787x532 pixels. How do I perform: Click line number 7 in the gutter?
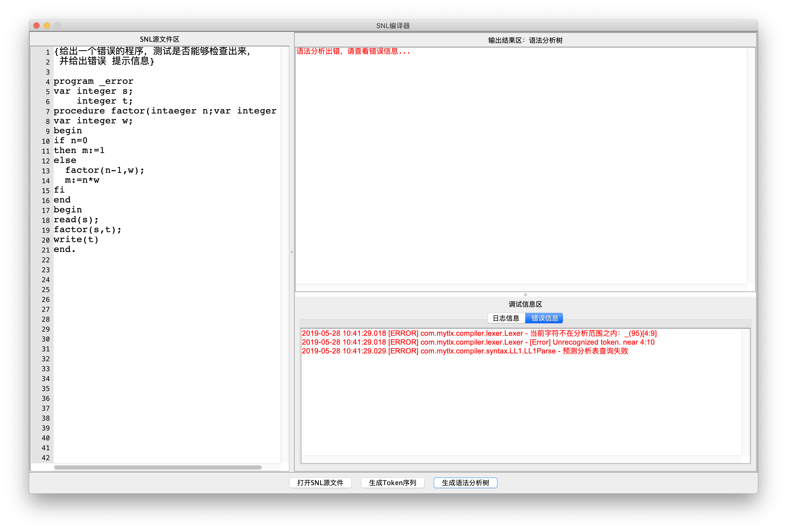click(x=47, y=111)
